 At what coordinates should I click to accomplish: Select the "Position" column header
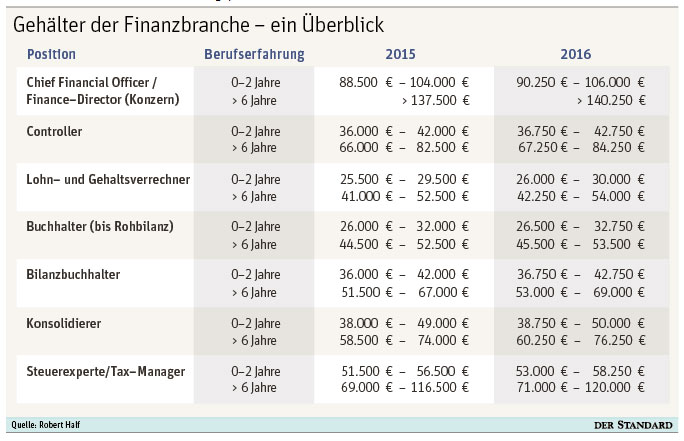[52, 54]
